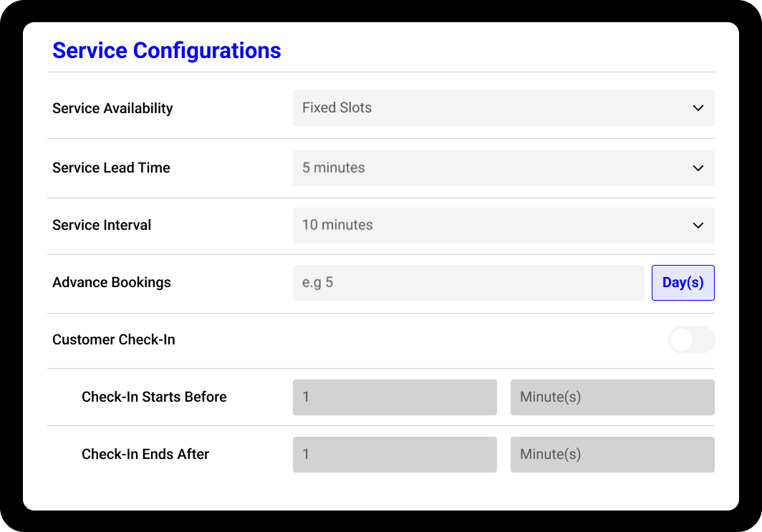The height and width of the screenshot is (532, 762).
Task: Click the 10 minutes interval value
Action: 337,226
